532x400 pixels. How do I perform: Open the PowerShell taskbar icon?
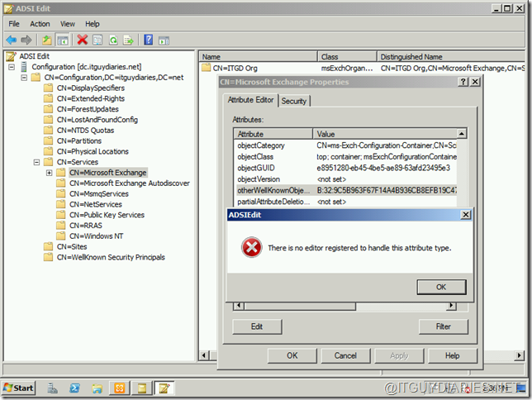pos(74,388)
